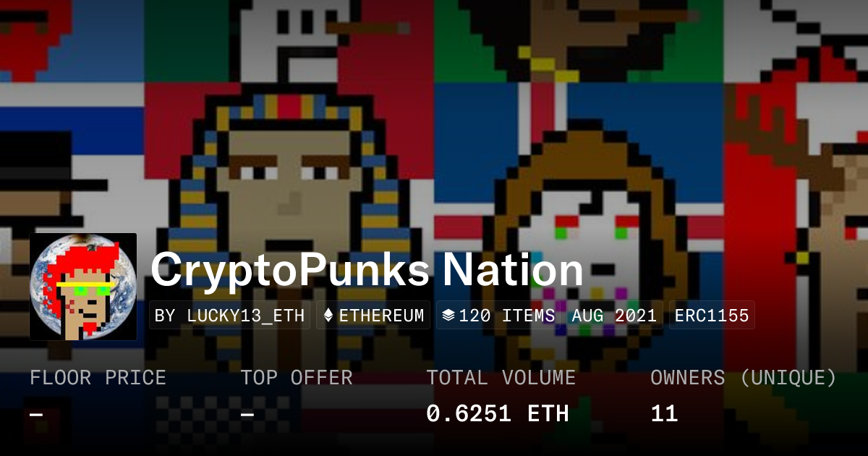Select the TOTAL VOLUME label
The height and width of the screenshot is (456, 868).
pos(501,378)
